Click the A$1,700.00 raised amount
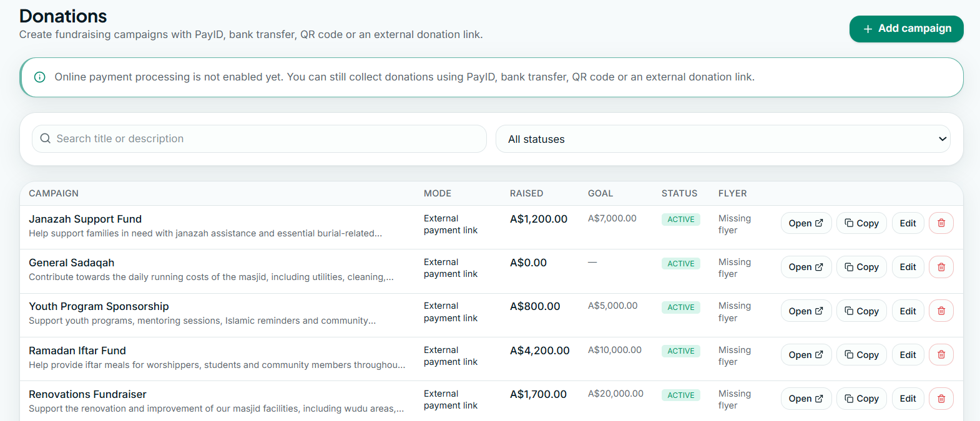 [538, 394]
